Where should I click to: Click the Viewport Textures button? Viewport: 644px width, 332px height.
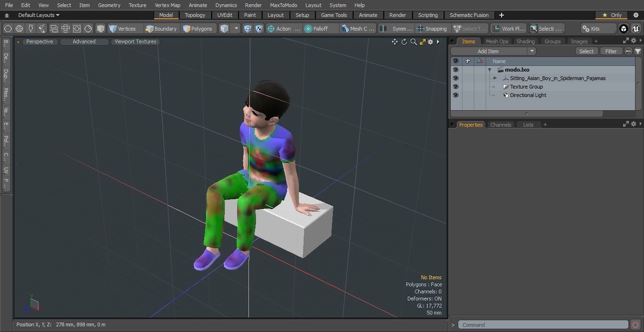(x=135, y=41)
